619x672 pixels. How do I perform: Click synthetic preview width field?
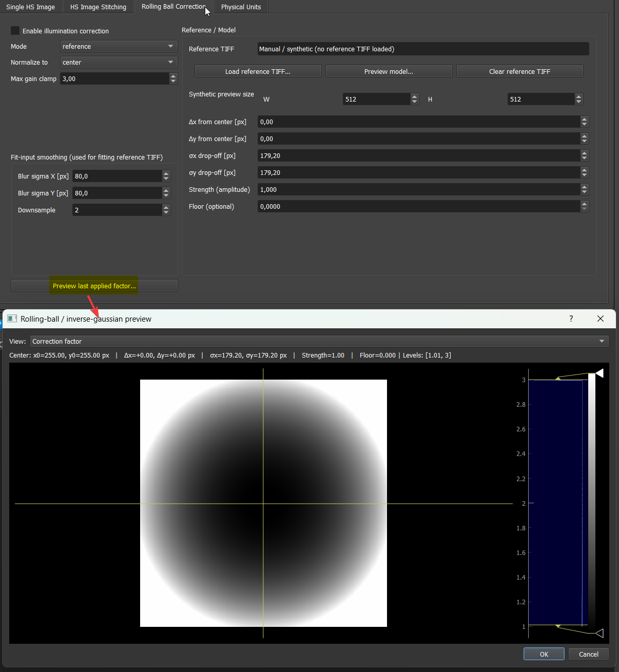(x=377, y=99)
